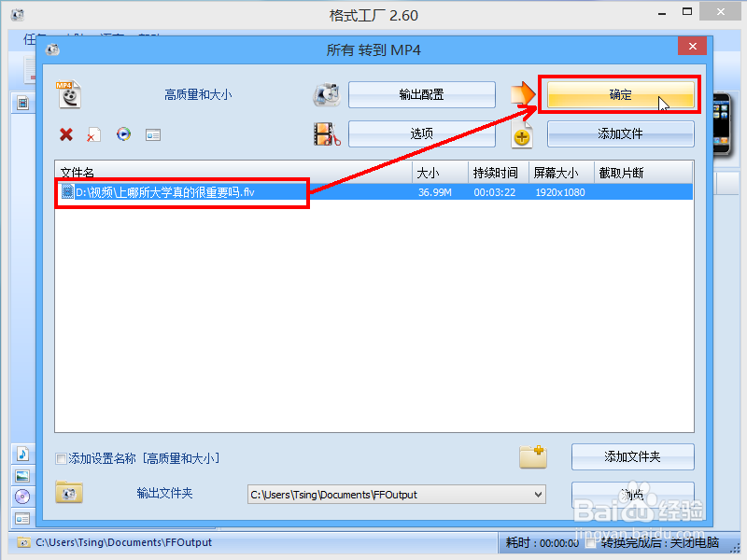Click the 确定 confirm button
The height and width of the screenshot is (560, 747).
click(620, 94)
